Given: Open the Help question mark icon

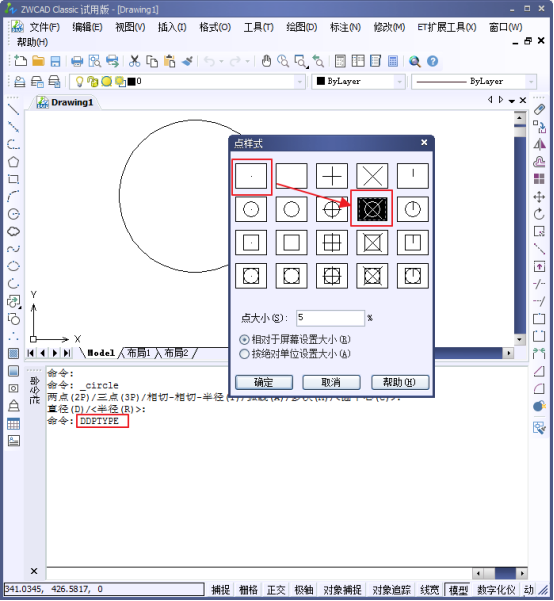Looking at the screenshot, I should point(432,61).
